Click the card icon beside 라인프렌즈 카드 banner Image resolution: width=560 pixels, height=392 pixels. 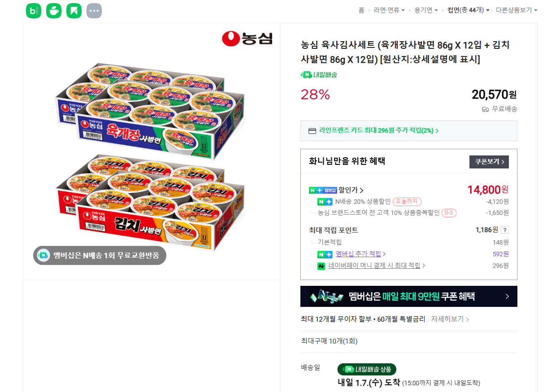(312, 130)
